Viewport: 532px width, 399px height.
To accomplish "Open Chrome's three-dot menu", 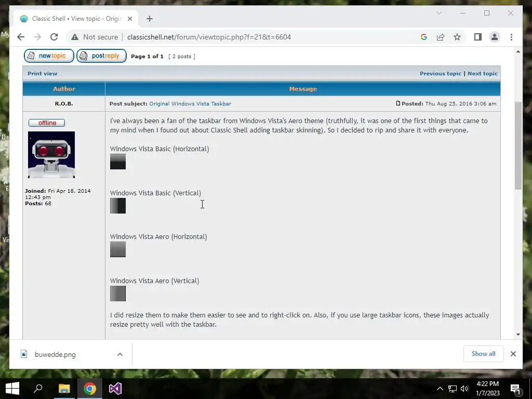I will pyautogui.click(x=511, y=37).
